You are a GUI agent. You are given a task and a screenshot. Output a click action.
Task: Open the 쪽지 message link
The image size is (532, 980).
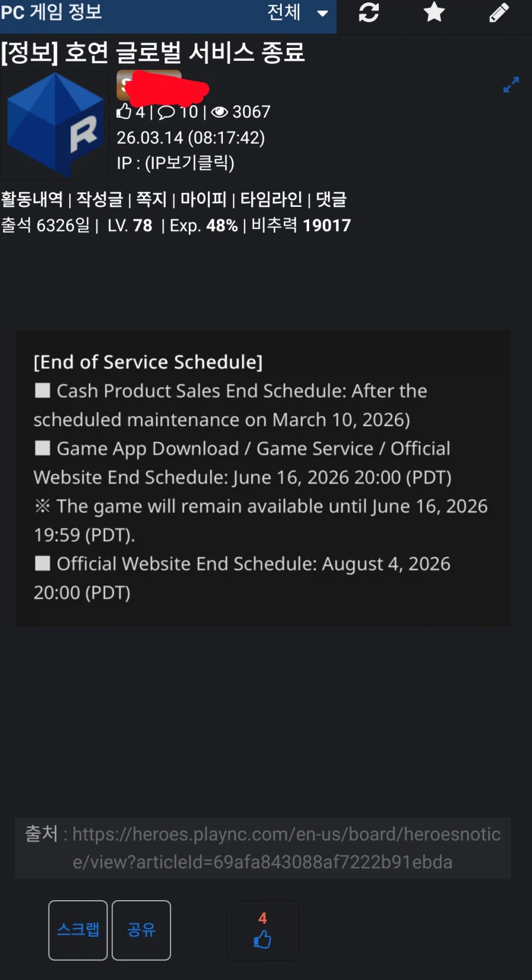(x=151, y=200)
